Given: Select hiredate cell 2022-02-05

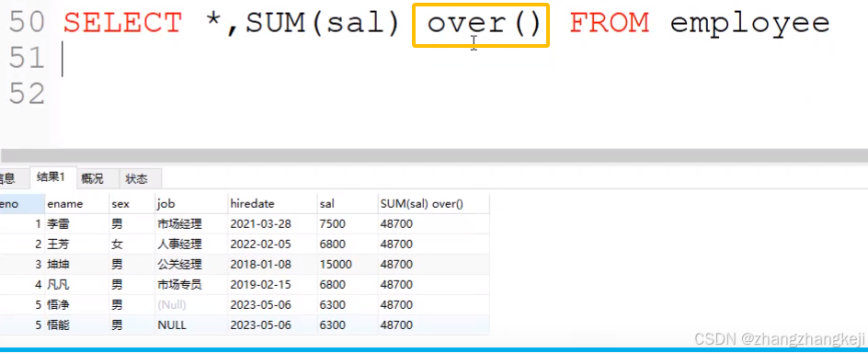Looking at the screenshot, I should point(272,244).
